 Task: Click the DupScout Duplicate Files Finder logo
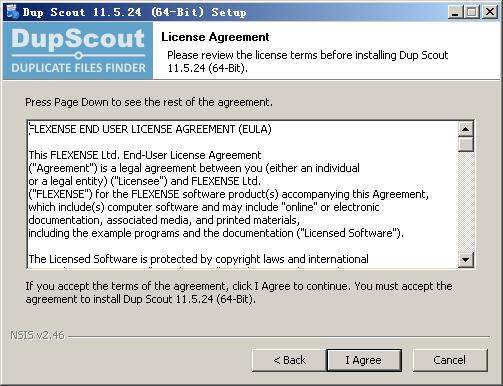(78, 50)
